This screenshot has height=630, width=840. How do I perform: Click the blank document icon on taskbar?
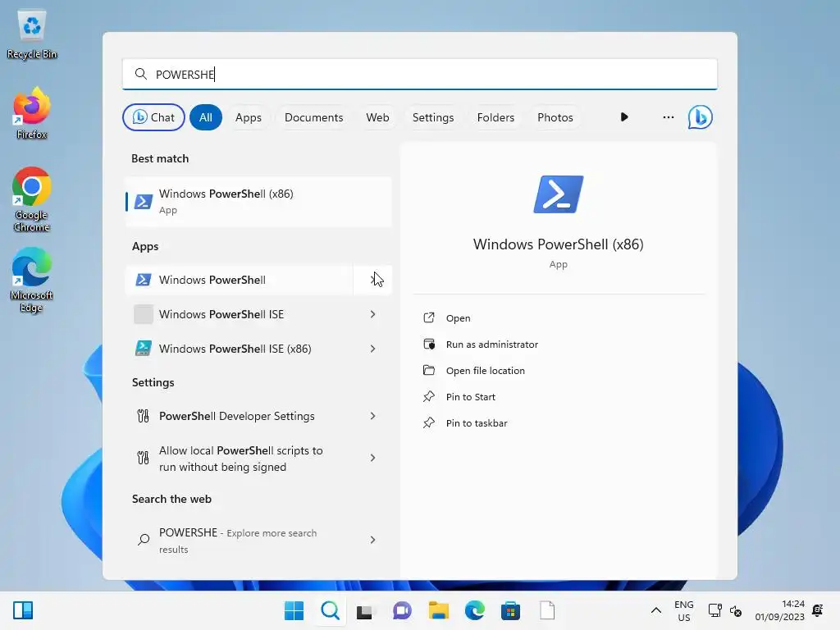[x=547, y=610]
